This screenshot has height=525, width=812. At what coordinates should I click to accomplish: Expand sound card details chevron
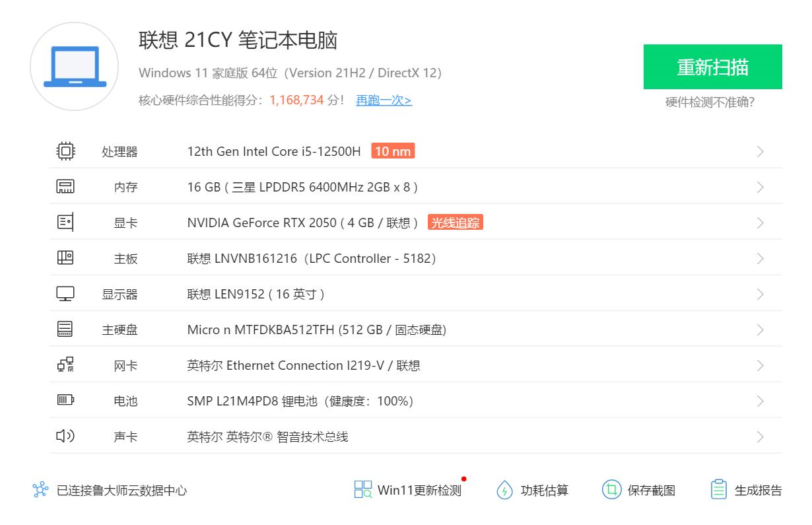(x=760, y=437)
